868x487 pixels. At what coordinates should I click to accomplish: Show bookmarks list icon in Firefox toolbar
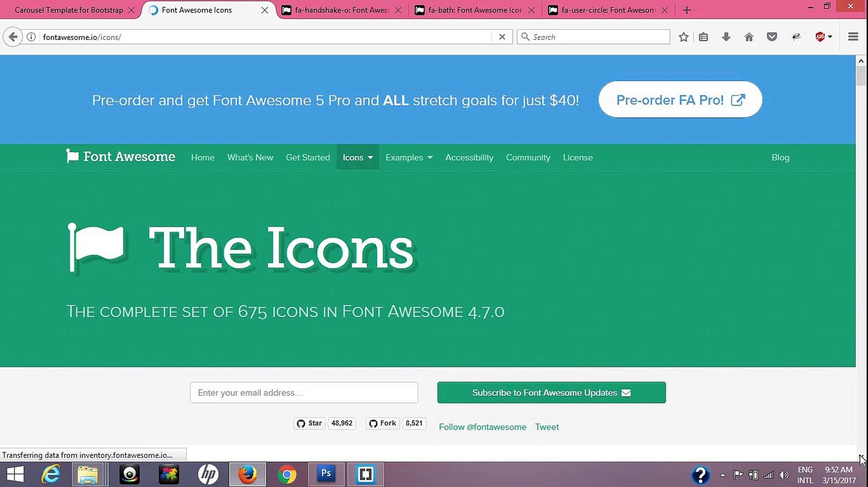[703, 37]
